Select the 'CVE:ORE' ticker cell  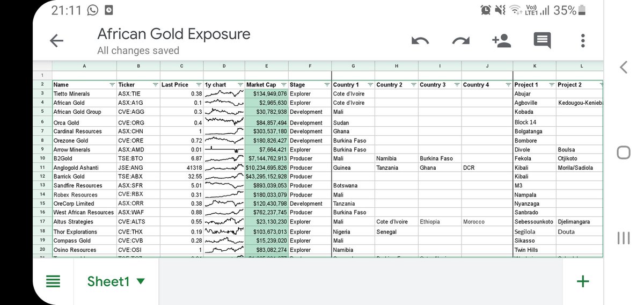click(x=138, y=141)
